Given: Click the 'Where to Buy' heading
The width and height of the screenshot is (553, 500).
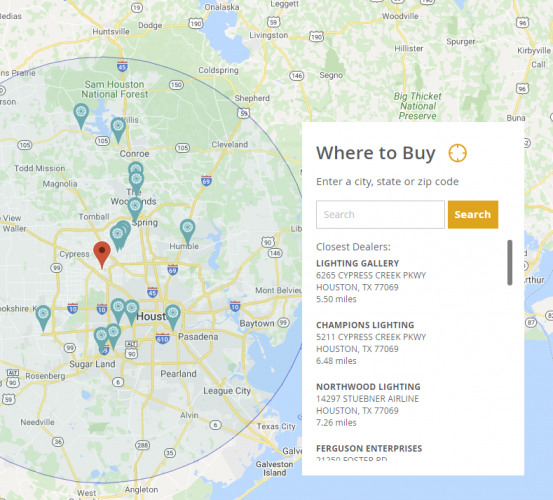Looking at the screenshot, I should click(x=376, y=153).
